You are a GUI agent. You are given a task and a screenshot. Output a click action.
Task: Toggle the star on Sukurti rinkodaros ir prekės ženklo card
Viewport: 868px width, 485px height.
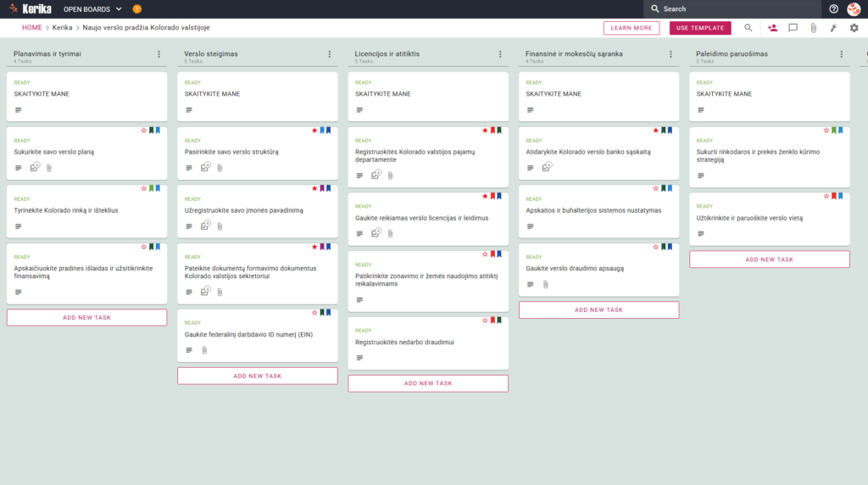[826, 131]
